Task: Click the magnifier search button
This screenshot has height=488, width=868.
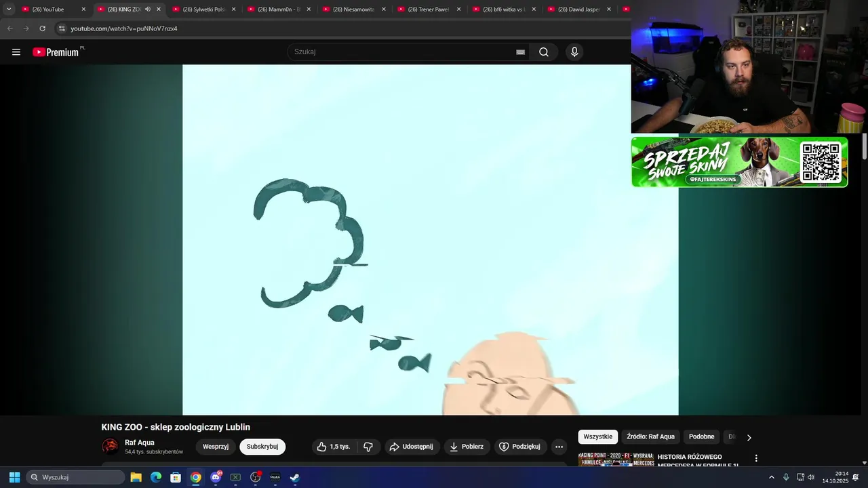Action: click(x=544, y=52)
